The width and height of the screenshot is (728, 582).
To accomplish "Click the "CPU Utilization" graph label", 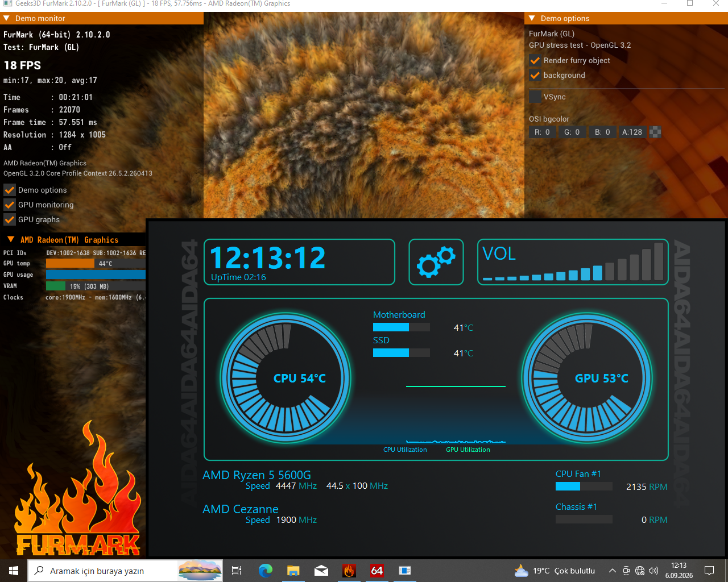I will 405,450.
